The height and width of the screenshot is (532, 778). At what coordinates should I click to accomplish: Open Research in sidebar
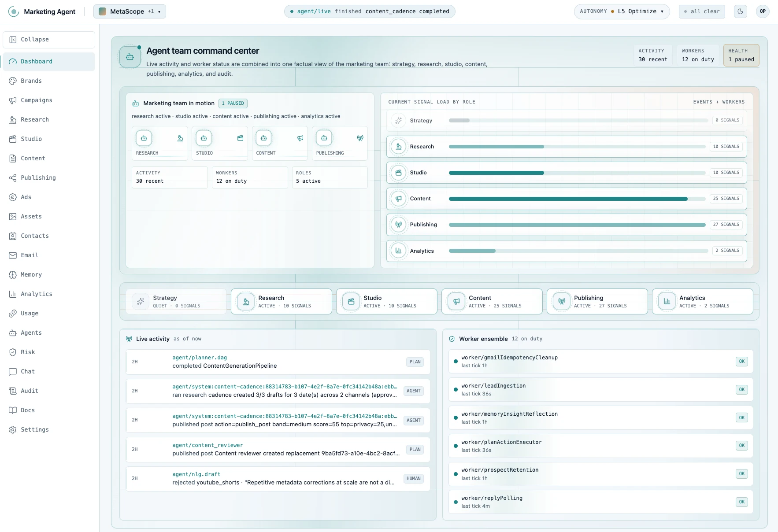pos(49,120)
